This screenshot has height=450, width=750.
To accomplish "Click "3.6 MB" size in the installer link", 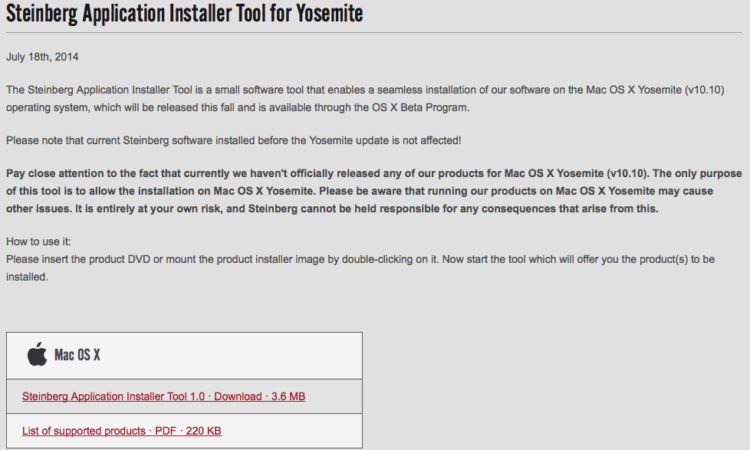I will click(x=285, y=396).
